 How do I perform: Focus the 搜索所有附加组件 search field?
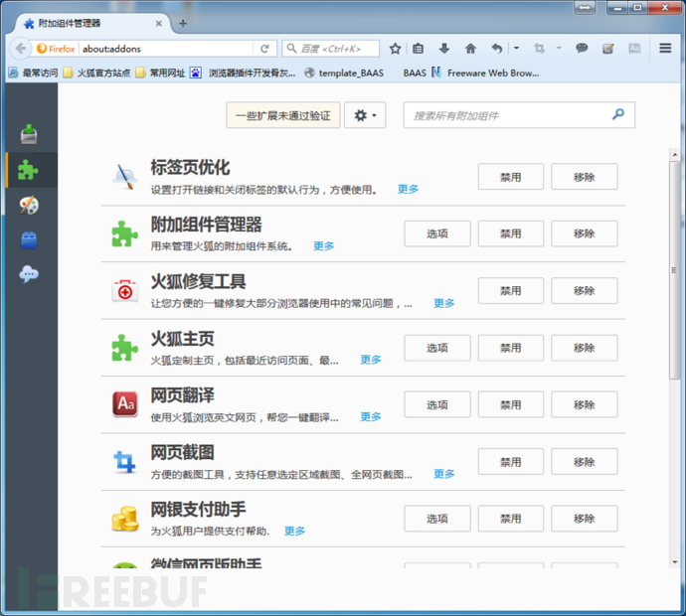519,115
